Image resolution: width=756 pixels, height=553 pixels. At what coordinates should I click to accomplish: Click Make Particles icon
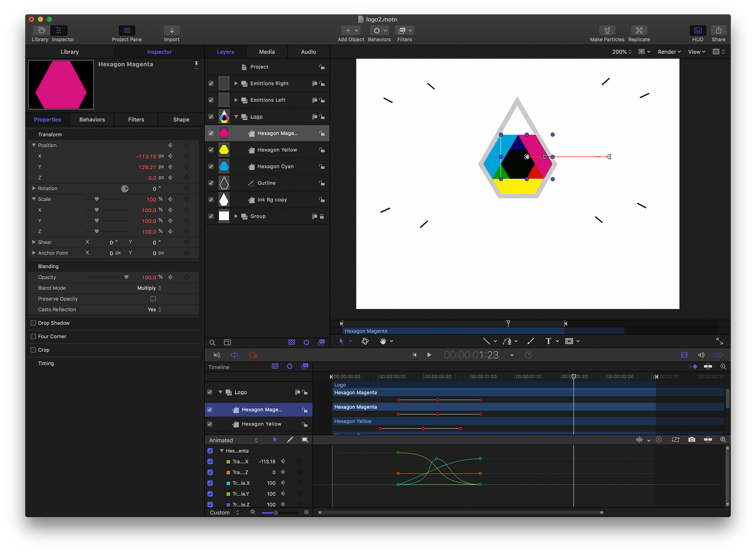[x=607, y=30]
